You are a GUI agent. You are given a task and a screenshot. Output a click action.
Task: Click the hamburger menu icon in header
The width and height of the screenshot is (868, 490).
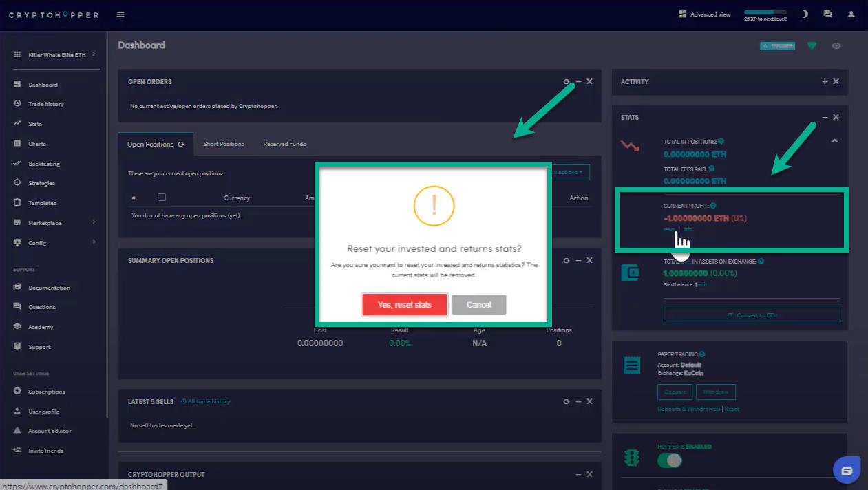121,14
